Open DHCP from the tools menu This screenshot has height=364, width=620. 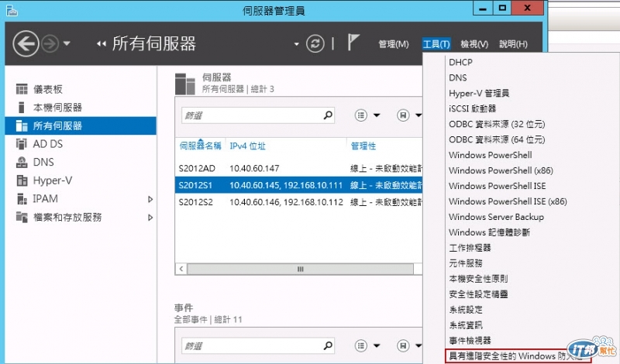pyautogui.click(x=460, y=62)
